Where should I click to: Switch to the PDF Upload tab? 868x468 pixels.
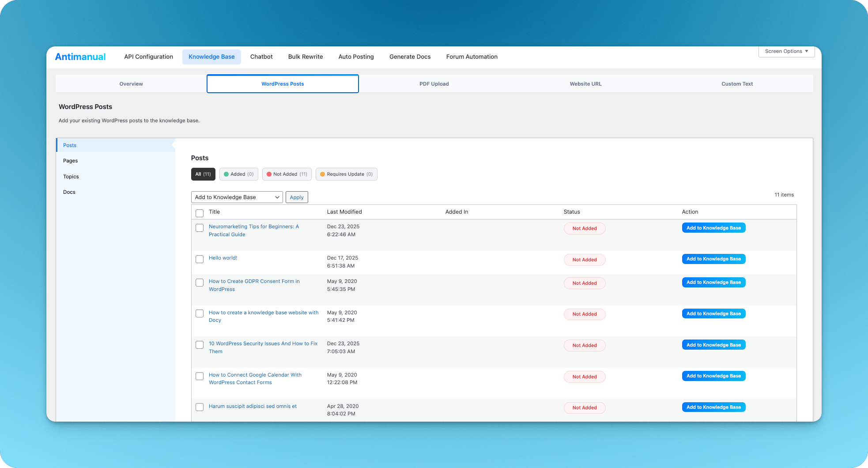(434, 83)
